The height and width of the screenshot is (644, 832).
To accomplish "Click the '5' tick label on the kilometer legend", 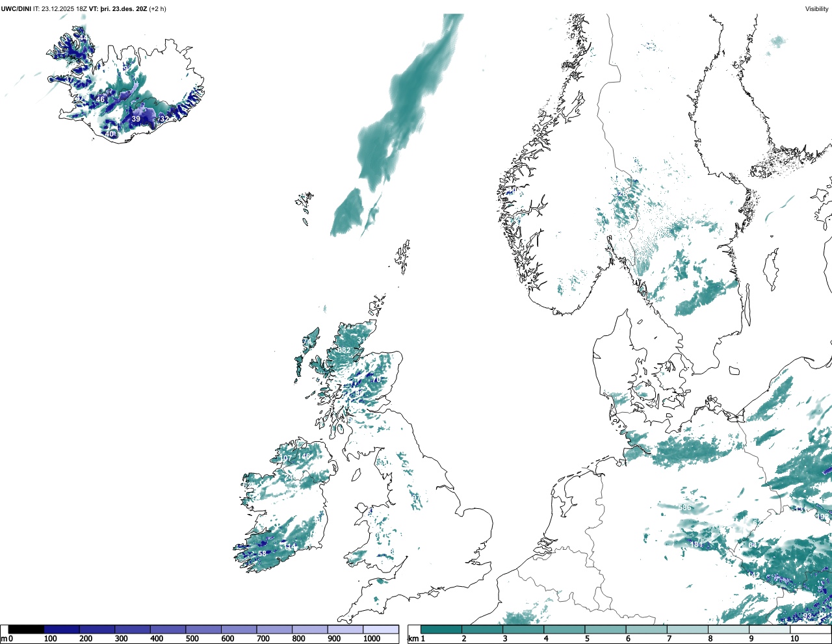I will tap(587, 639).
